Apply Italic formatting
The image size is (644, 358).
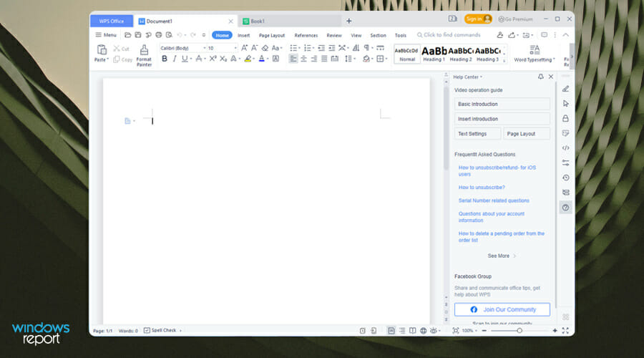(175, 59)
